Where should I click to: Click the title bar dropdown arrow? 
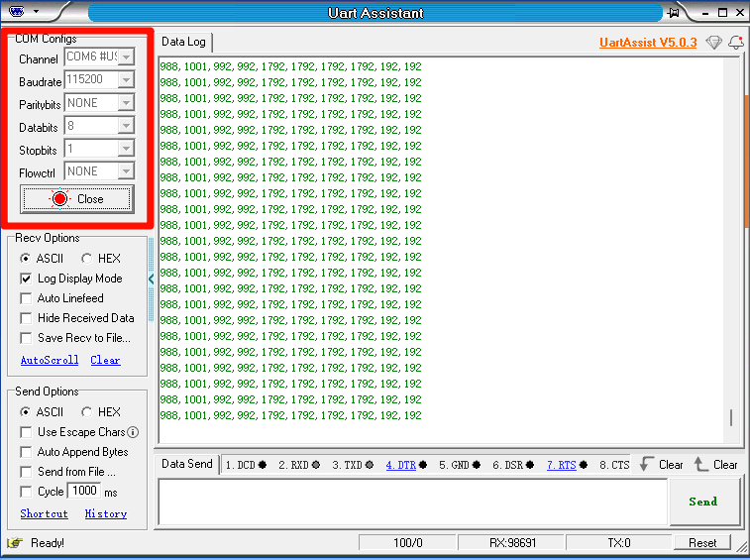(36, 12)
